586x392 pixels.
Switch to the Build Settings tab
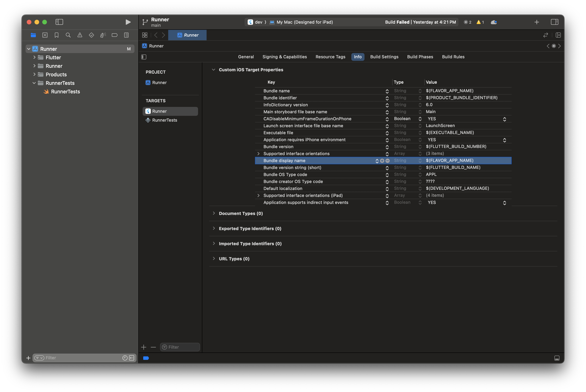coord(384,57)
